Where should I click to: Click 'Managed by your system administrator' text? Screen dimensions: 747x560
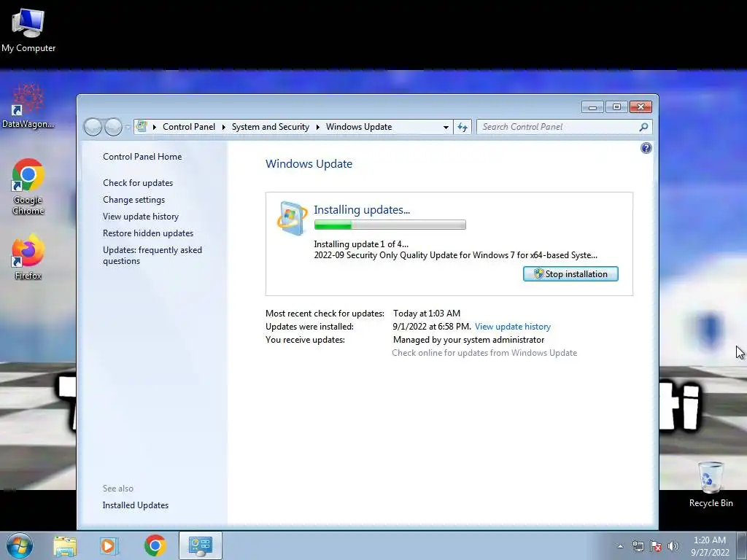(x=469, y=340)
